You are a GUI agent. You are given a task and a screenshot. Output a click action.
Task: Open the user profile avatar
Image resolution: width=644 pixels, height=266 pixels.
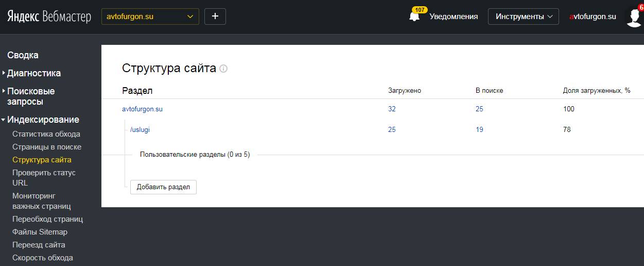point(634,17)
